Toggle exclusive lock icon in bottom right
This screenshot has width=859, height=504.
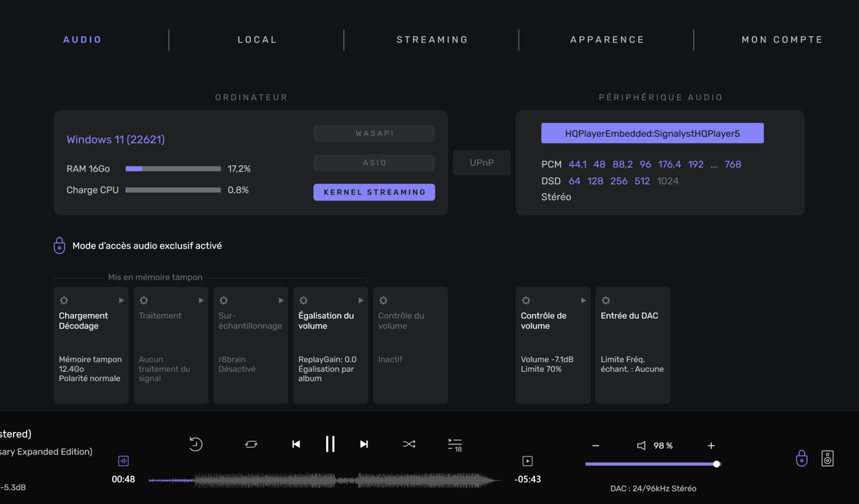tap(801, 458)
